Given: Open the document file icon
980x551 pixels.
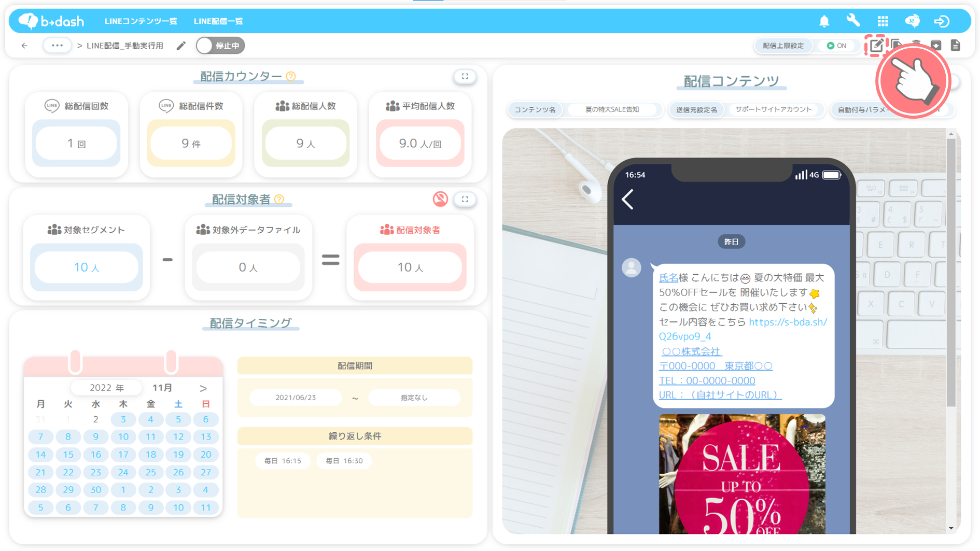Looking at the screenshot, I should coord(955,46).
